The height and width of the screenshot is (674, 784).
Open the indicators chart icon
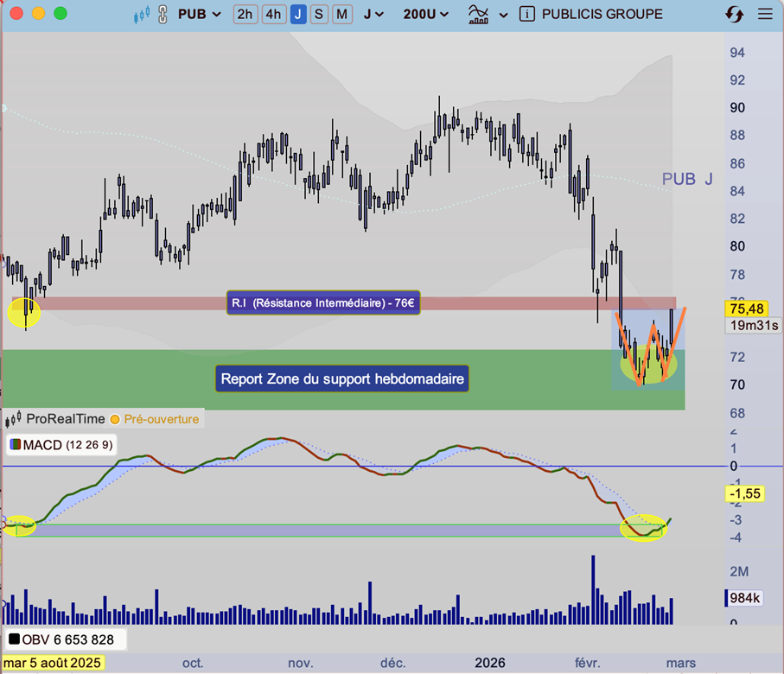[x=477, y=14]
